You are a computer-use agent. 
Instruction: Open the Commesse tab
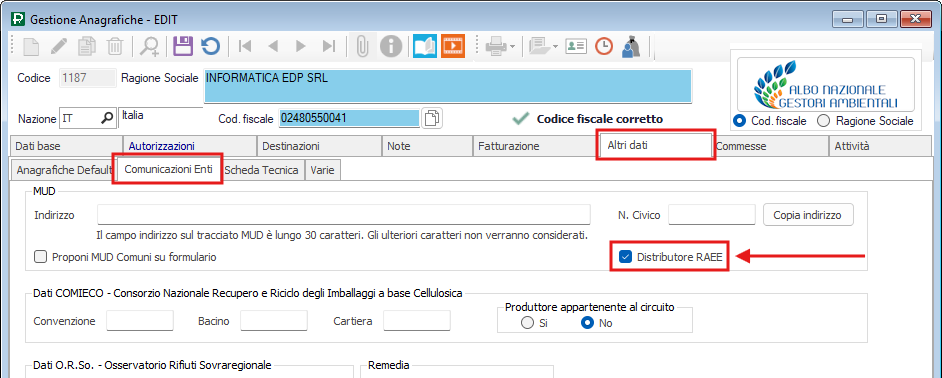771,146
